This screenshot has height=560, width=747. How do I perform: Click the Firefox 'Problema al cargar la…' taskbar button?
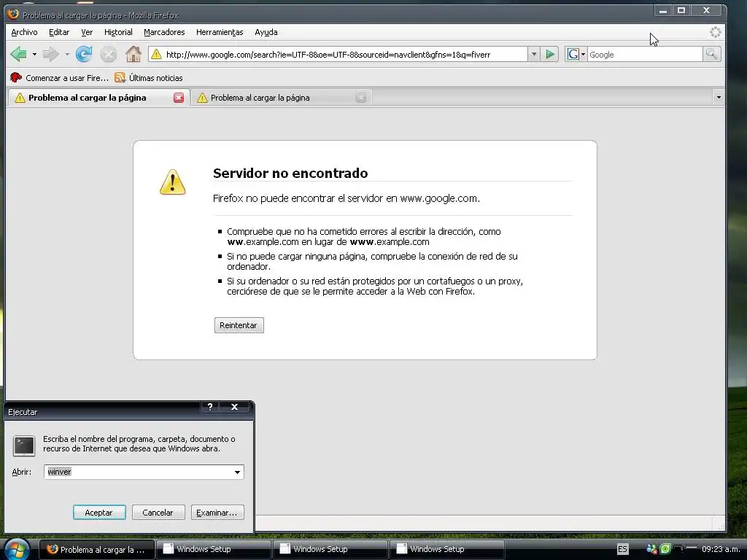[x=97, y=549]
